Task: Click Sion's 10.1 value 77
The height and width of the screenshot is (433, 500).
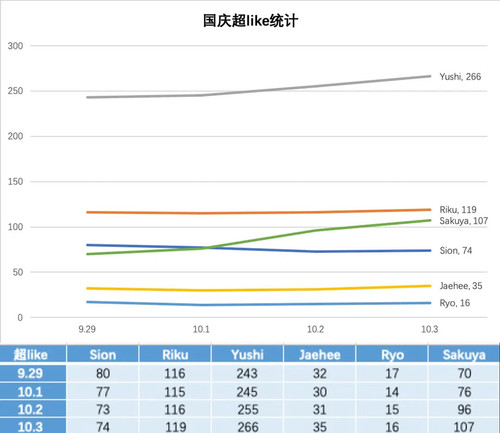Action: pyautogui.click(x=103, y=392)
